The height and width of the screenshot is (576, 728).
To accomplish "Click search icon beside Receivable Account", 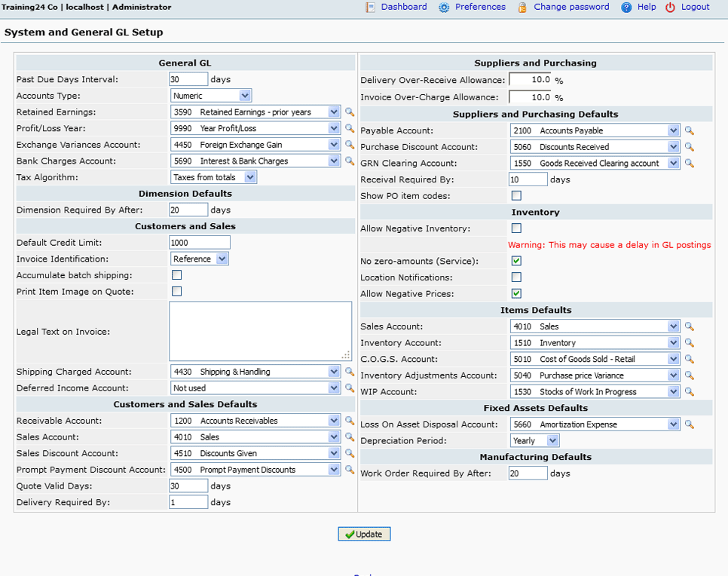I will point(349,421).
